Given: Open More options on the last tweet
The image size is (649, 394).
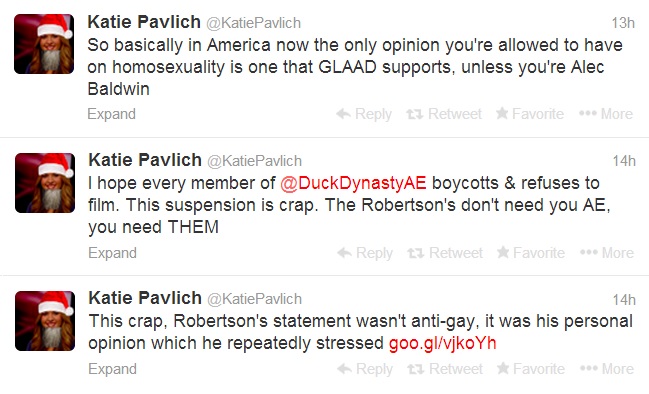Looking at the screenshot, I should [x=607, y=368].
